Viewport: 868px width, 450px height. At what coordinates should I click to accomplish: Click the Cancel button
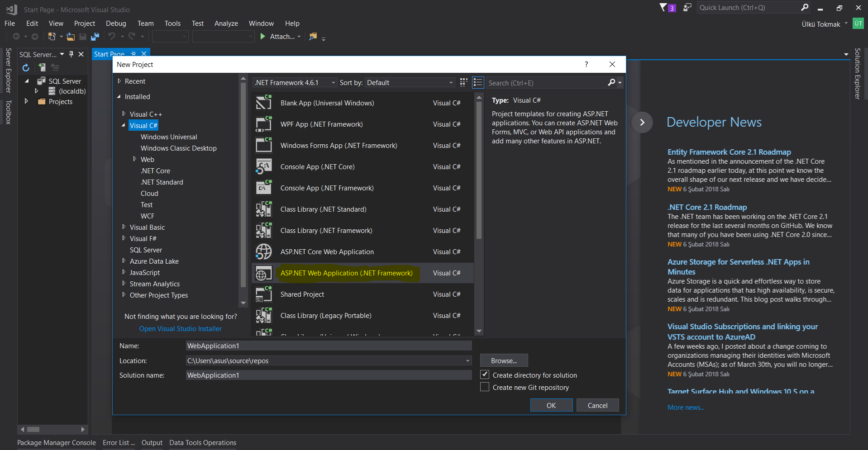(x=597, y=405)
